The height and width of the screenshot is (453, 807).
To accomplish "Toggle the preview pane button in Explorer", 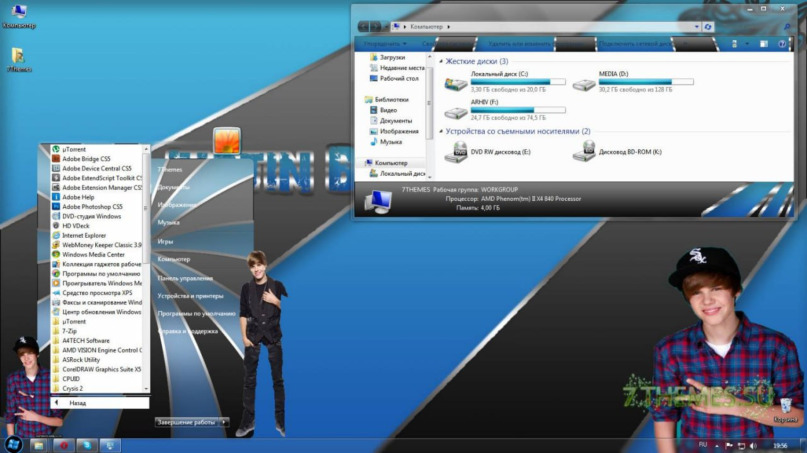I will (x=764, y=44).
